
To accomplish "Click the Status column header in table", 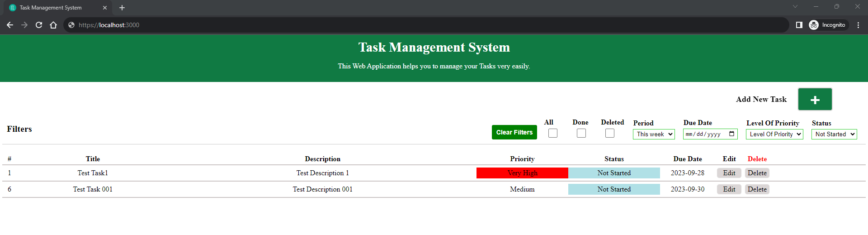I will [x=614, y=159].
